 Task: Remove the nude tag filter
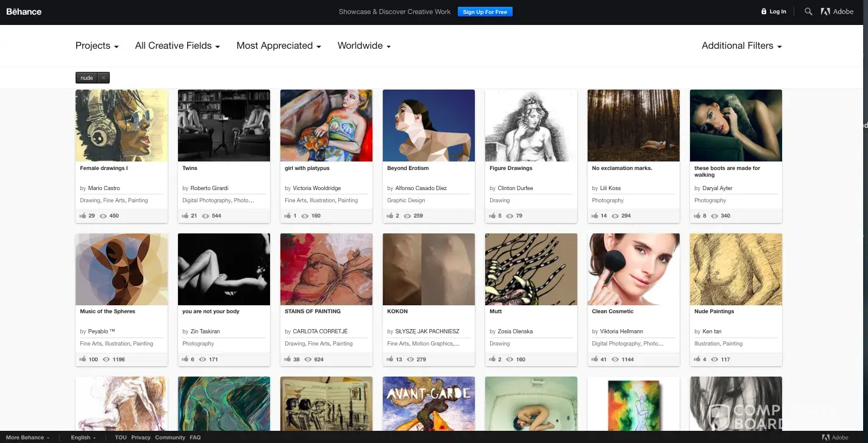pyautogui.click(x=104, y=78)
